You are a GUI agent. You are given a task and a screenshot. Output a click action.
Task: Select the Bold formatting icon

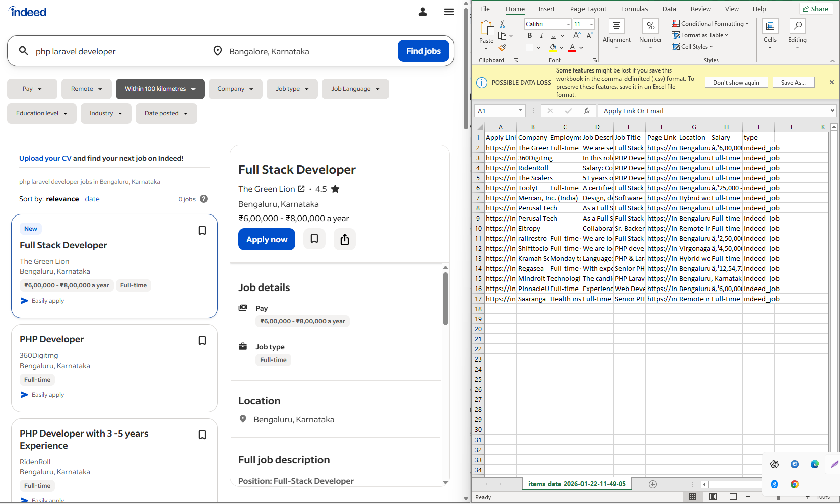[x=530, y=35]
